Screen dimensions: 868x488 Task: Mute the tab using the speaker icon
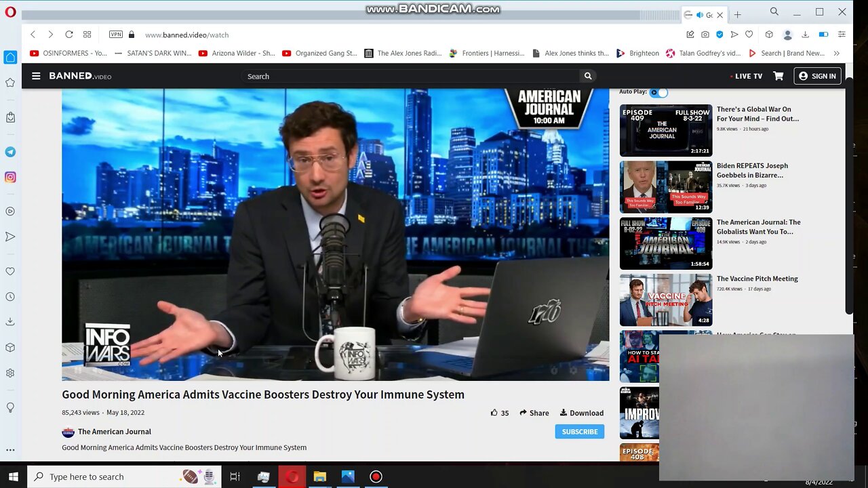(x=699, y=15)
